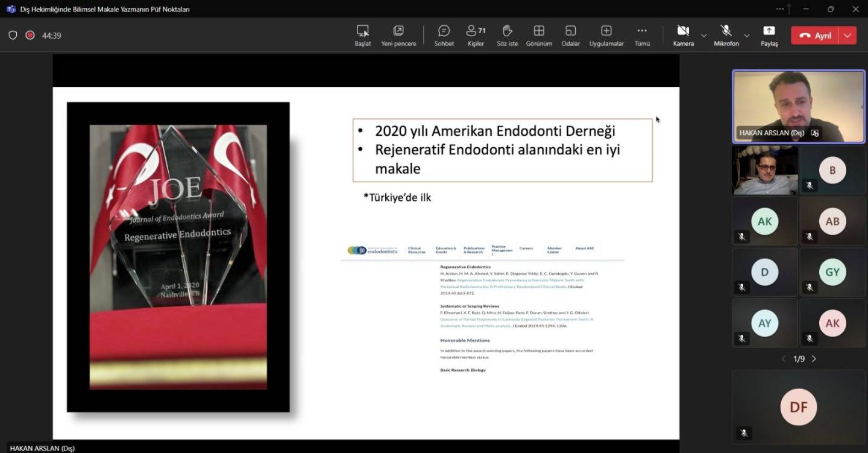
Task: Open the Sohbet chat panel
Action: (444, 36)
